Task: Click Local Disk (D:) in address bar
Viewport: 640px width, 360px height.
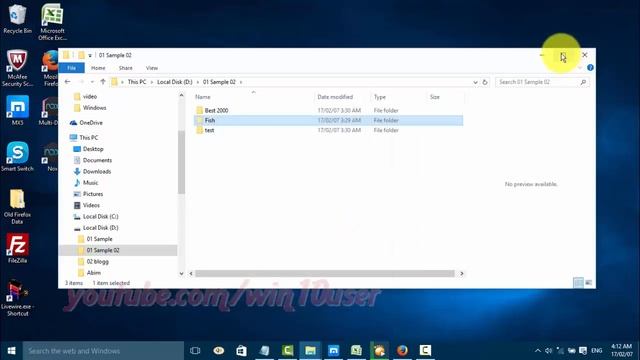Action: tap(175, 82)
